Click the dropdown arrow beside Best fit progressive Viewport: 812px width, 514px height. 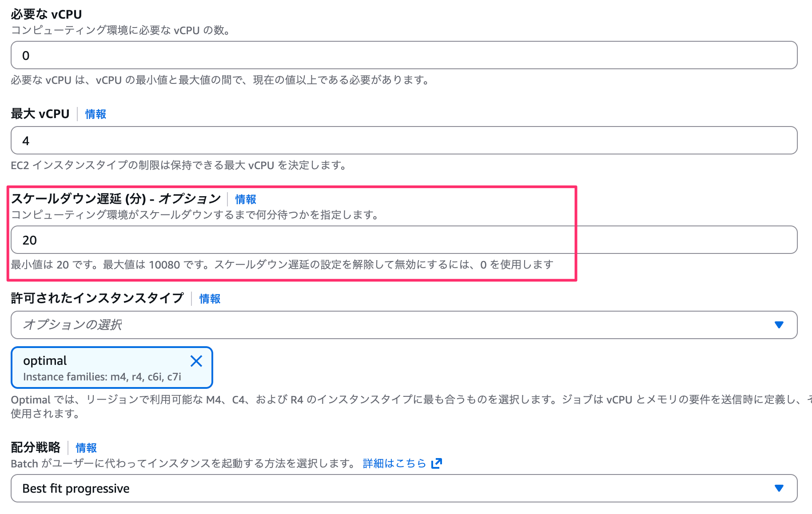pos(780,488)
